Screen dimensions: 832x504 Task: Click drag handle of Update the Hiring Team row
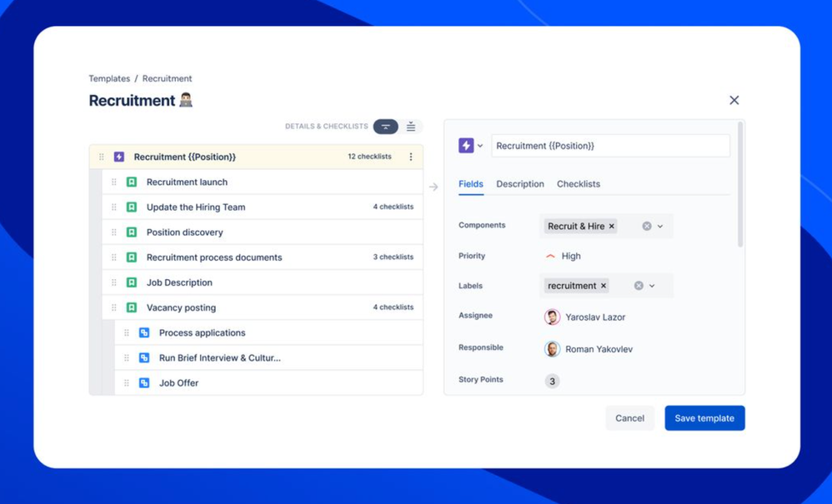click(114, 207)
